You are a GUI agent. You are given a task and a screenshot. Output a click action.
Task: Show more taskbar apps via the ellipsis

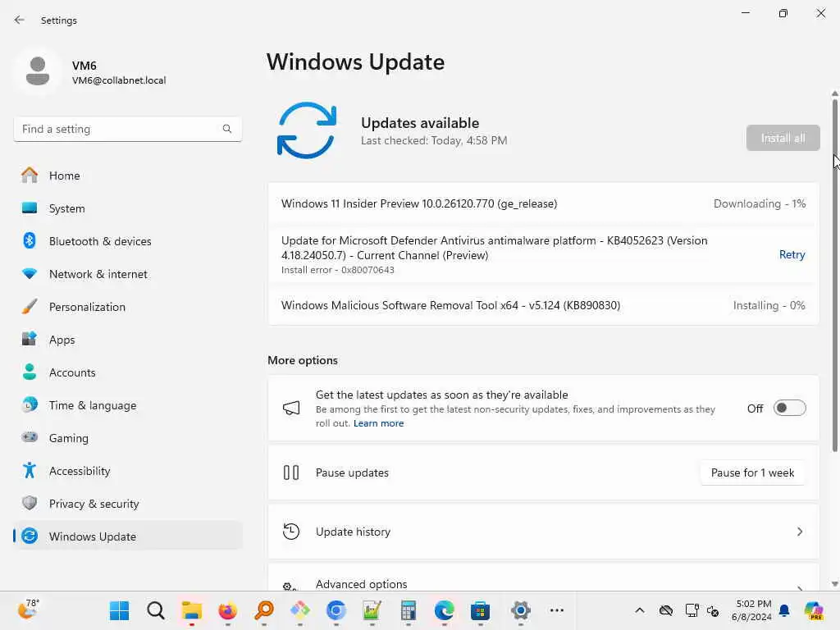pos(557,610)
